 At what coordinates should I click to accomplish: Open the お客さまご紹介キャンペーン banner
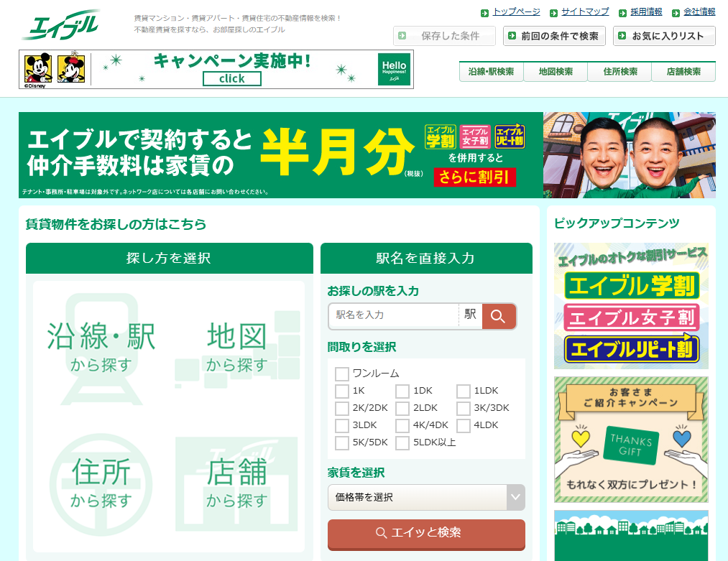point(631,440)
